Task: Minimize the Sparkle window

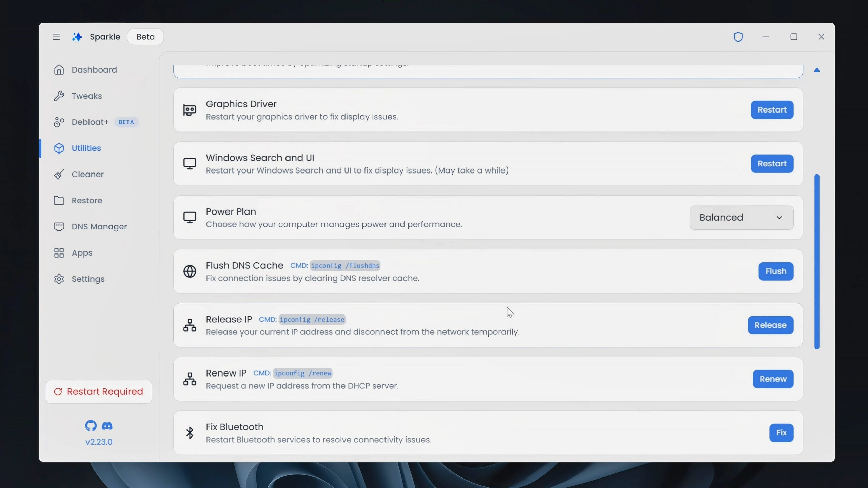Action: point(766,37)
